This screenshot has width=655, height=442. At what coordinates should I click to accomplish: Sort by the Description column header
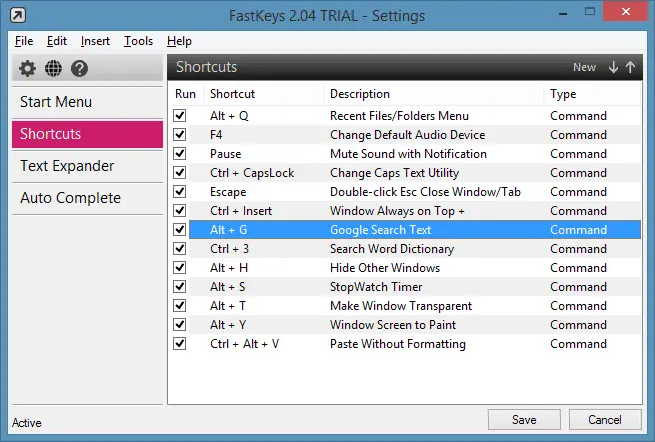[434, 94]
